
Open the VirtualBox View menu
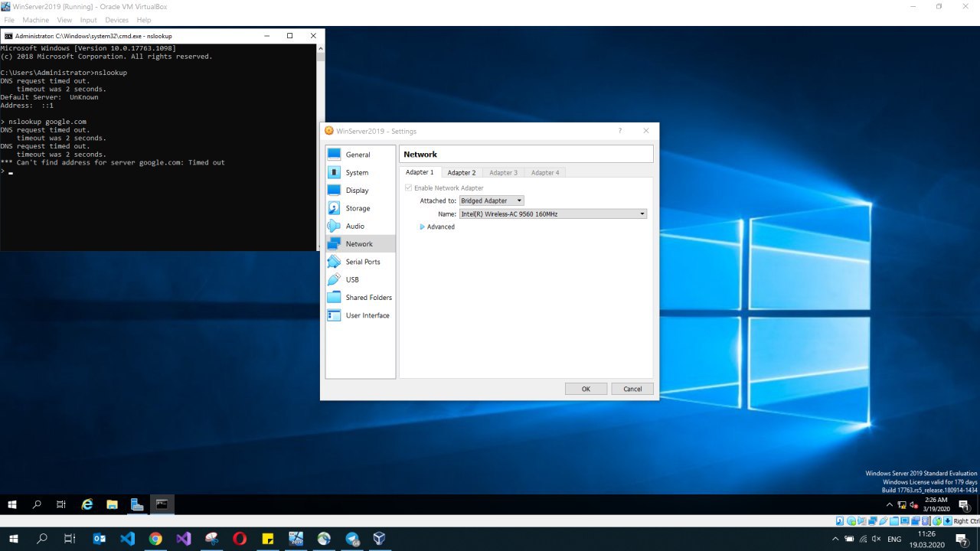point(64,20)
